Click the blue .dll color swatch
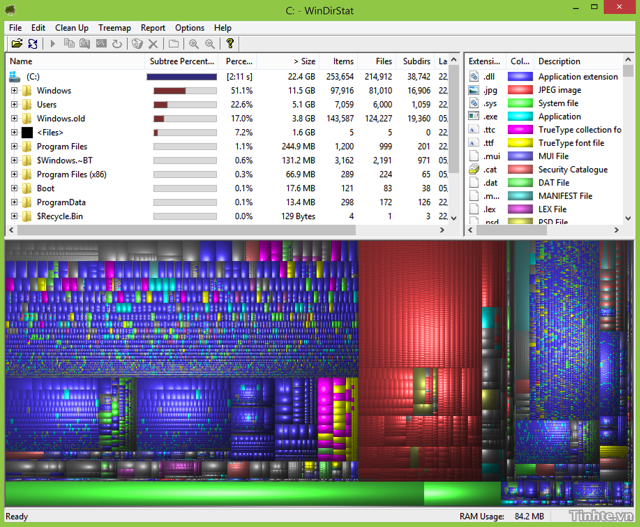 [520, 76]
